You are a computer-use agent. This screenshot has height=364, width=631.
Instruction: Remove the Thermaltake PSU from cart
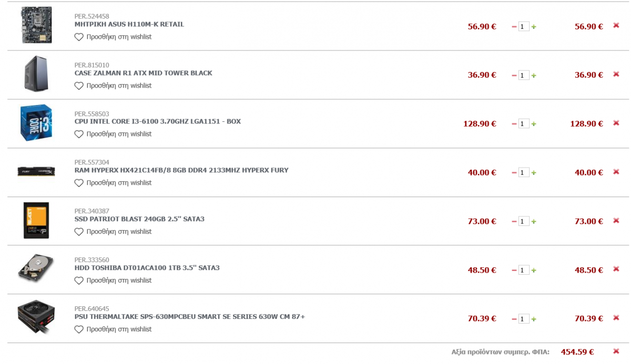(616, 318)
